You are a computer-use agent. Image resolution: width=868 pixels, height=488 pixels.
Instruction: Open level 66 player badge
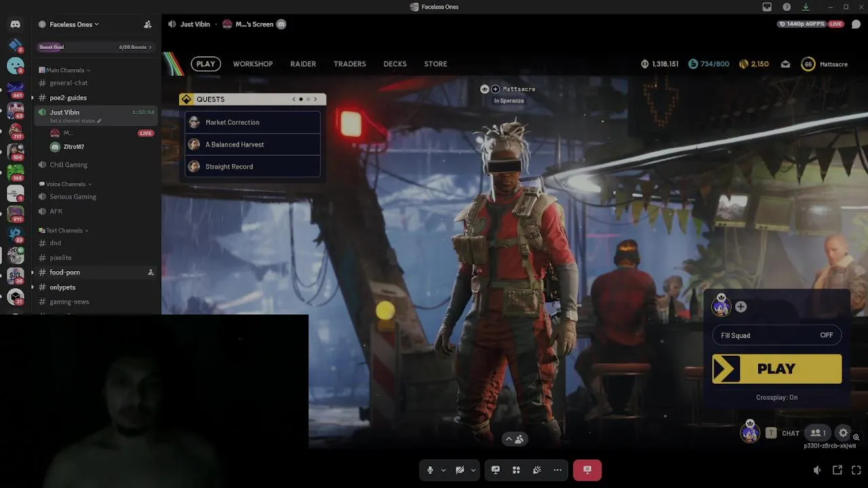coord(808,64)
